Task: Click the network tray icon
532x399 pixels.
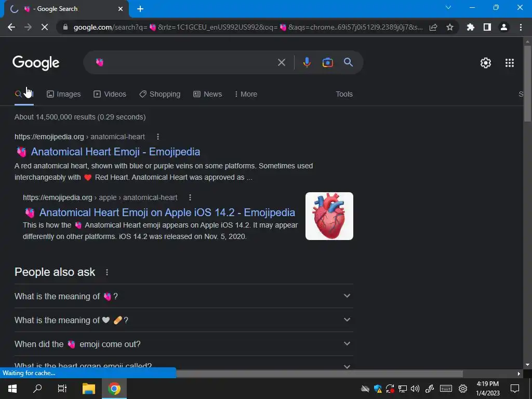Action: (403, 389)
